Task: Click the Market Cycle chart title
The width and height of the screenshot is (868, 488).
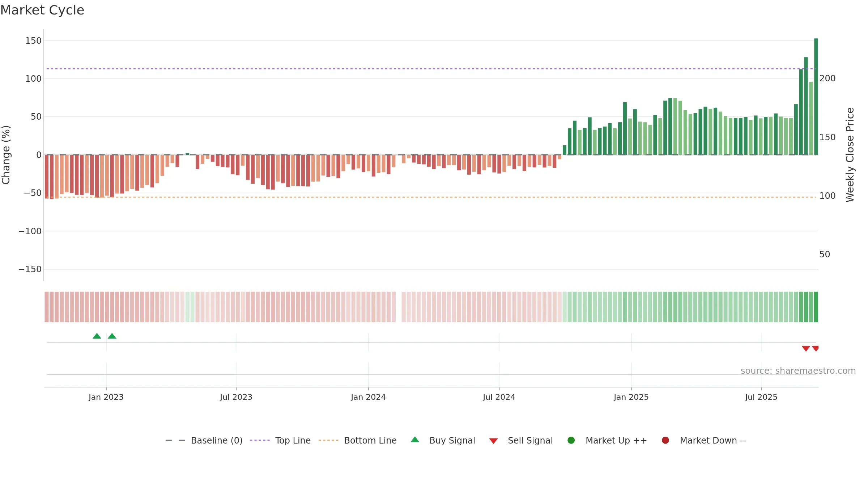Action: click(x=42, y=10)
